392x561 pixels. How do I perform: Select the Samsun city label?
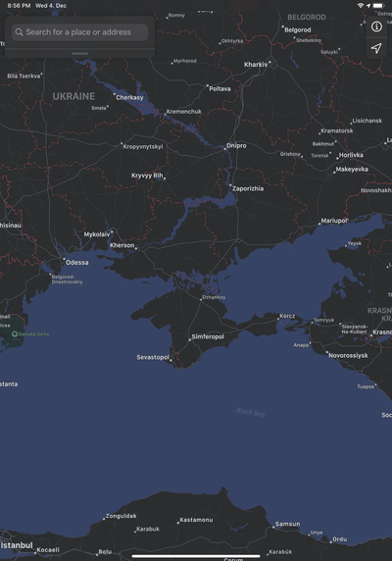(288, 524)
